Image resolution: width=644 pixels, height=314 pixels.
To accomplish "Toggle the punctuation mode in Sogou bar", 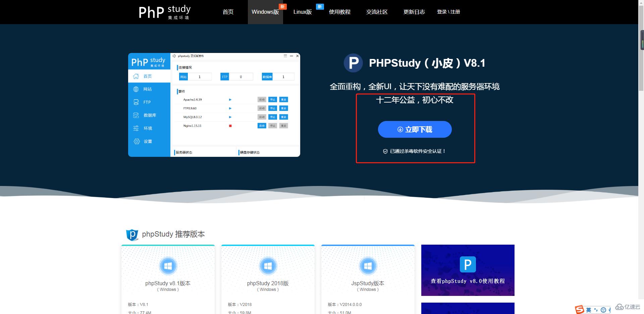I will click(x=596, y=310).
